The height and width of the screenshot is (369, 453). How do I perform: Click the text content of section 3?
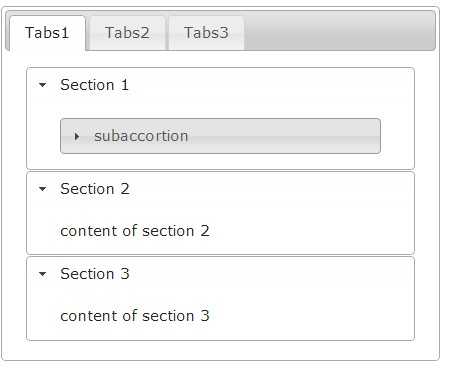135,316
